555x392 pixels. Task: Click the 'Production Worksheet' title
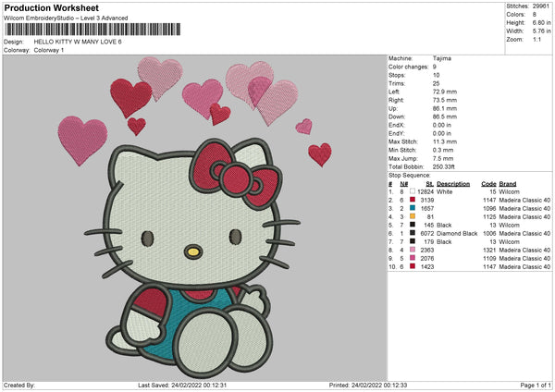pos(52,7)
